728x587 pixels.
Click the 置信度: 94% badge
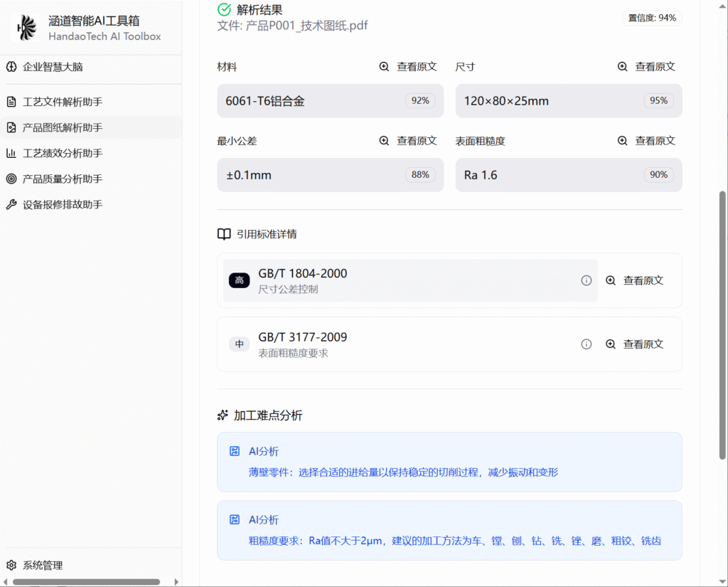click(652, 18)
